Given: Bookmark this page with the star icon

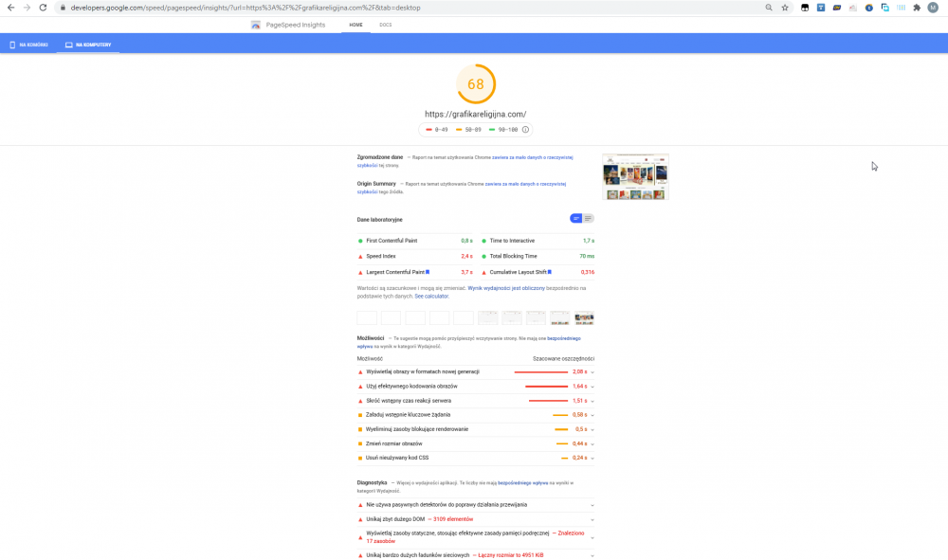Looking at the screenshot, I should click(x=785, y=8).
